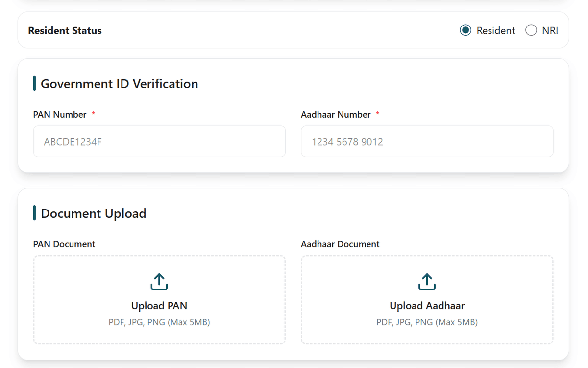
Task: Click the teal accent bar beside Document Upload
Action: pyautogui.click(x=34, y=213)
